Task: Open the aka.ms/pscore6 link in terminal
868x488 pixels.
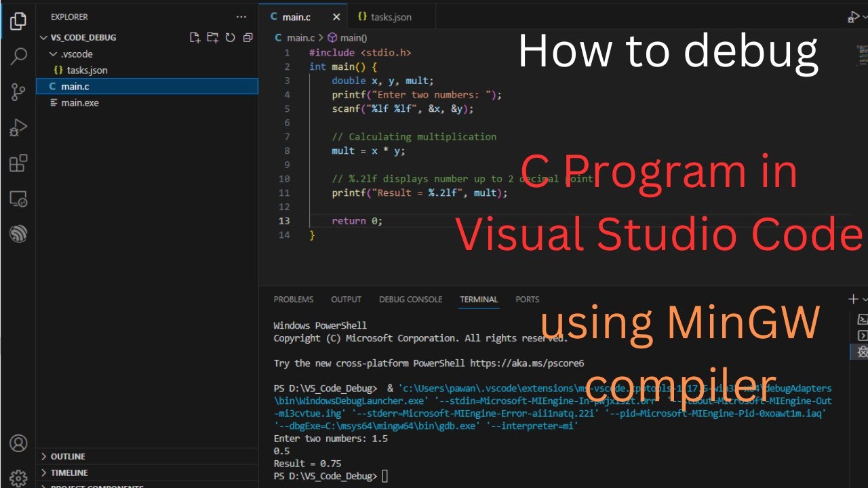Action: (526, 363)
